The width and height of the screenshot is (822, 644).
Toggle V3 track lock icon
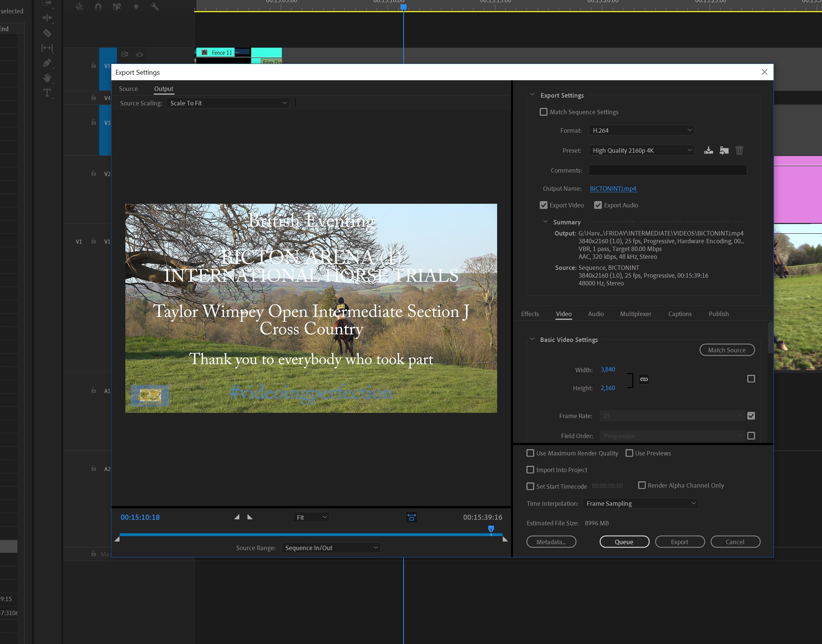click(94, 122)
